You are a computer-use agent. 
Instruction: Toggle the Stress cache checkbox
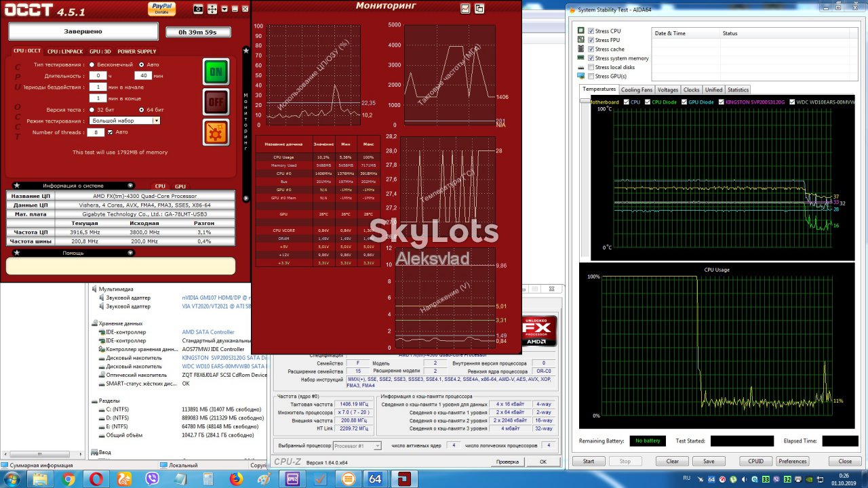591,49
